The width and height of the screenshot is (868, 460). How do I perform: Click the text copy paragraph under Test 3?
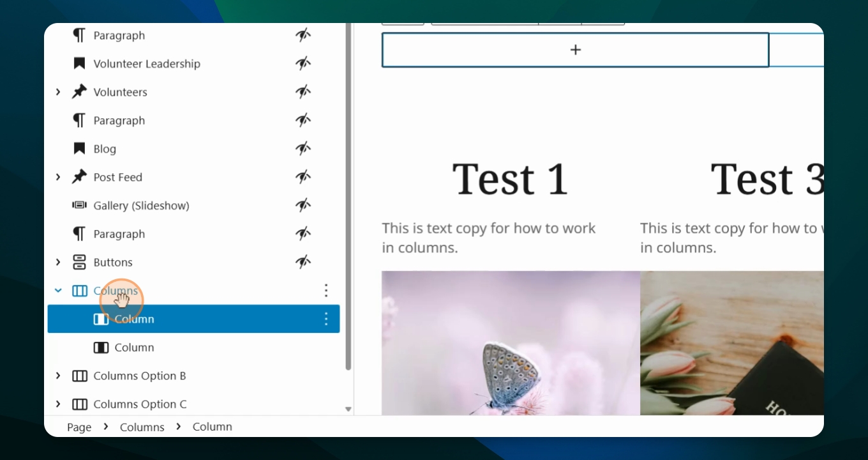[732, 238]
